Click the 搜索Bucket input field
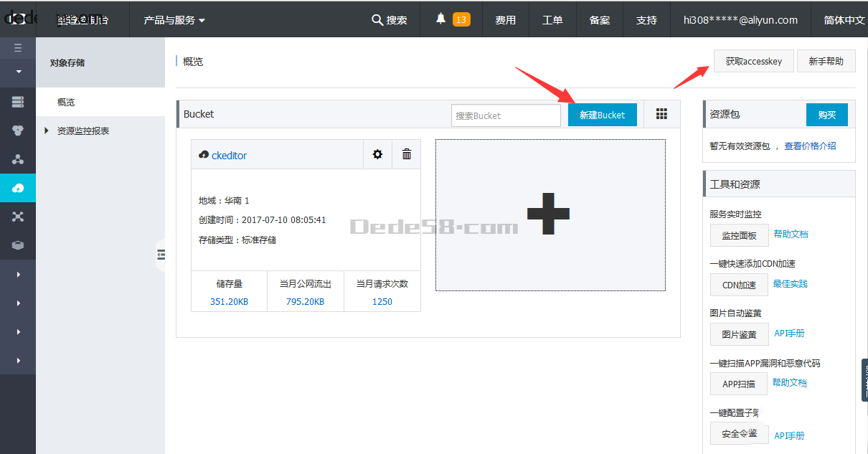 tap(506, 115)
